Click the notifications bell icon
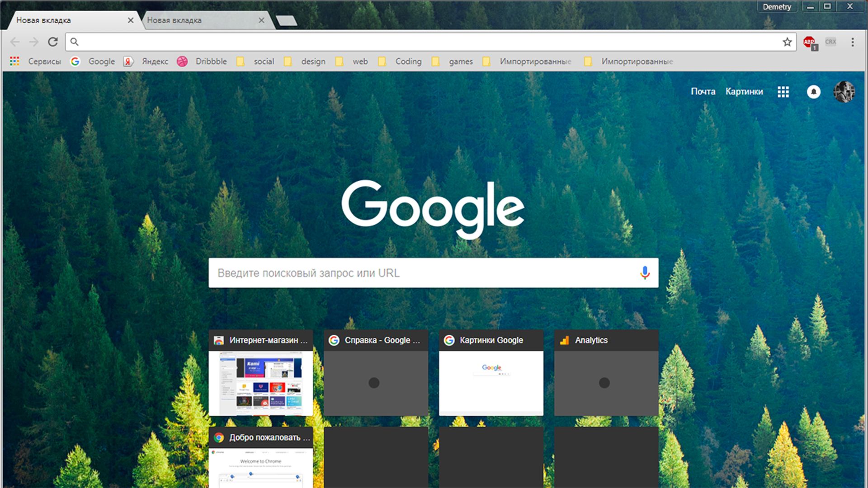This screenshot has height=488, width=868. (x=812, y=91)
